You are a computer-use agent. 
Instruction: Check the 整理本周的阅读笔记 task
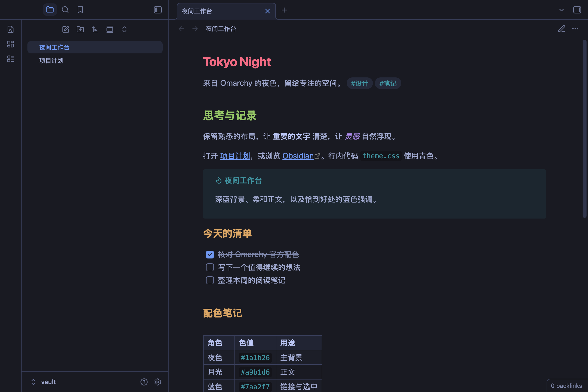coord(210,281)
